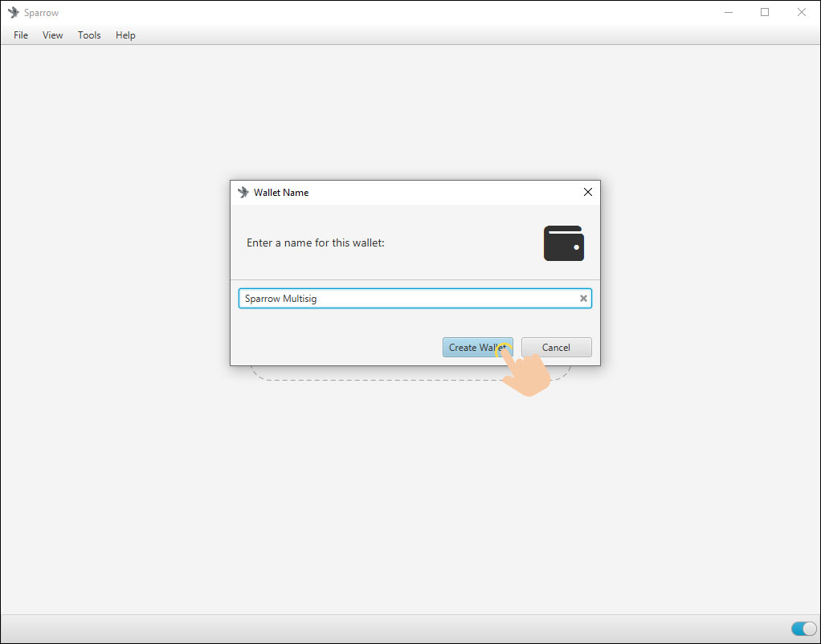Click the Wallet Name dialog title text
This screenshot has width=821, height=644.
(x=281, y=193)
